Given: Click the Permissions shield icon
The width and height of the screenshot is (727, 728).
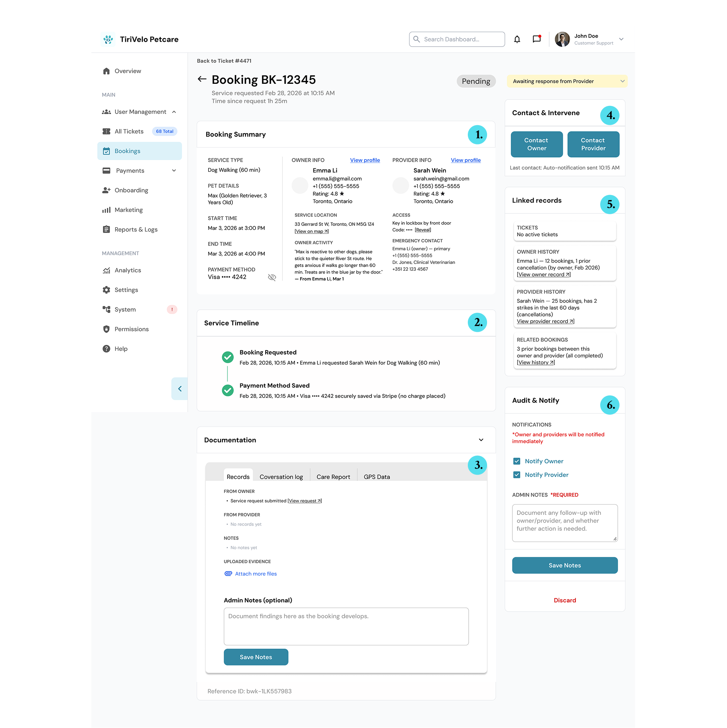Looking at the screenshot, I should click(x=106, y=329).
